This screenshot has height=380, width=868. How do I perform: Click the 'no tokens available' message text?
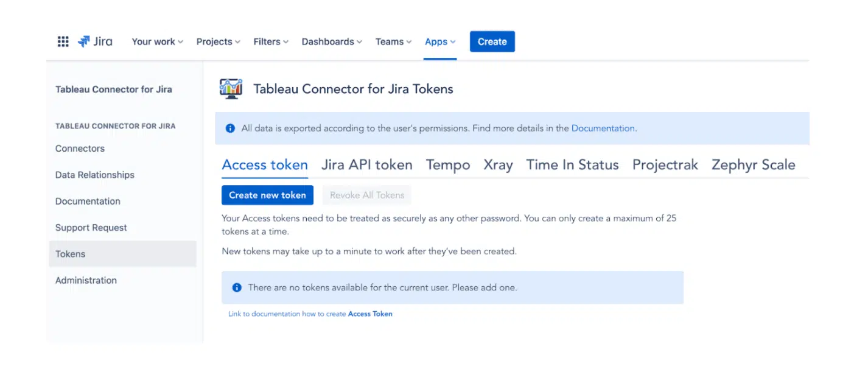[x=382, y=287]
